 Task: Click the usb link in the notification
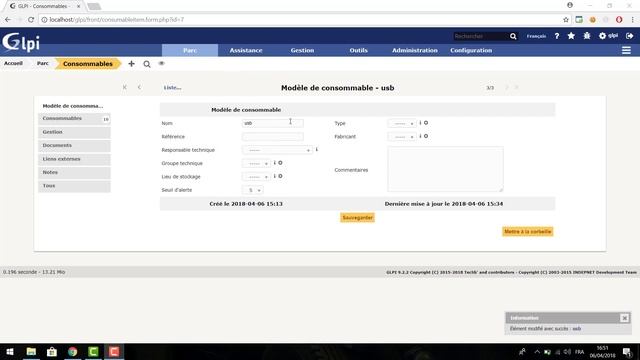click(x=576, y=329)
